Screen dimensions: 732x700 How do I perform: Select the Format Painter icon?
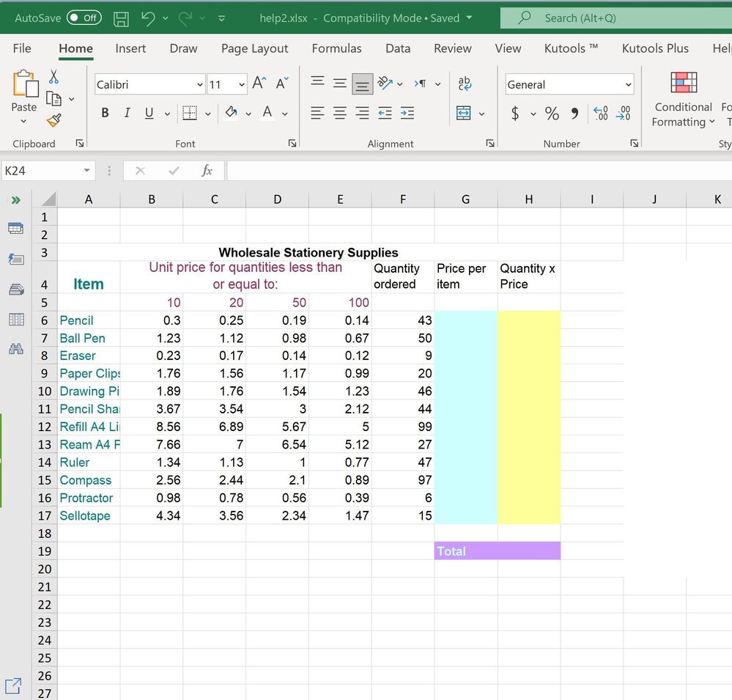point(54,120)
